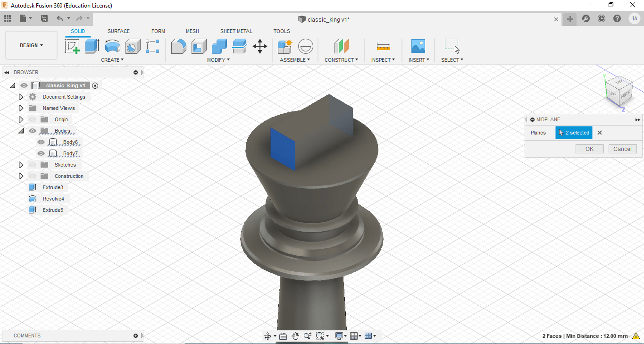The image size is (644, 344).
Task: Select the Joint tool icon
Action: click(x=305, y=46)
